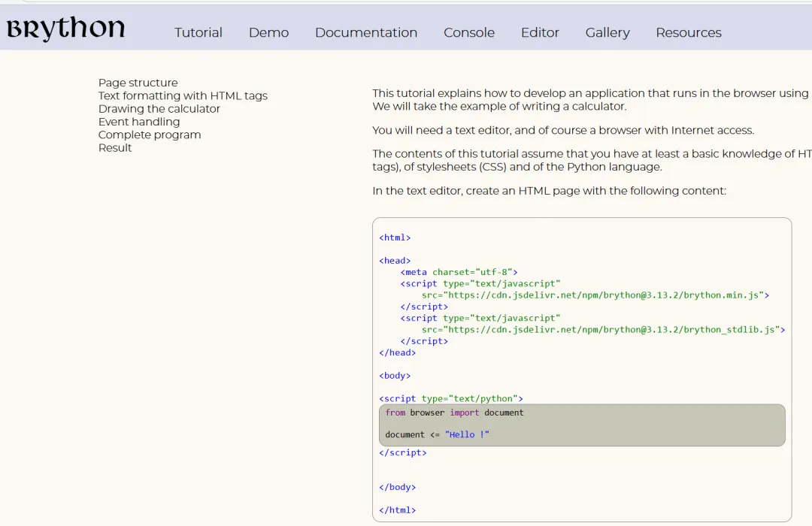The image size is (812, 526).
Task: Go to Drawing the calculator section
Action: 159,109
